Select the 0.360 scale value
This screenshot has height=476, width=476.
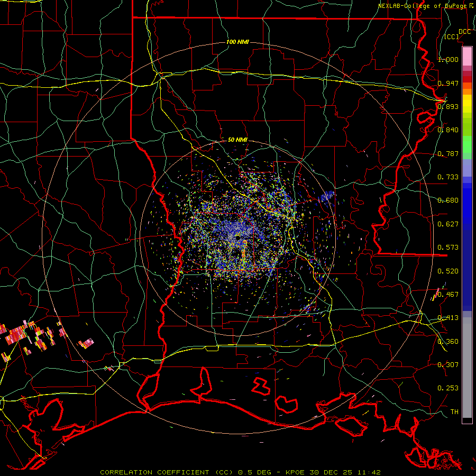coord(448,341)
